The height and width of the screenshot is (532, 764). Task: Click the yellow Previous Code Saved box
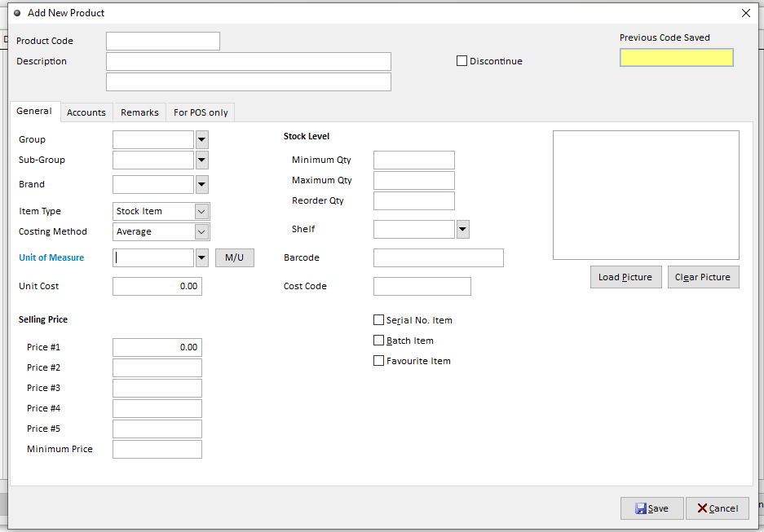click(x=676, y=57)
